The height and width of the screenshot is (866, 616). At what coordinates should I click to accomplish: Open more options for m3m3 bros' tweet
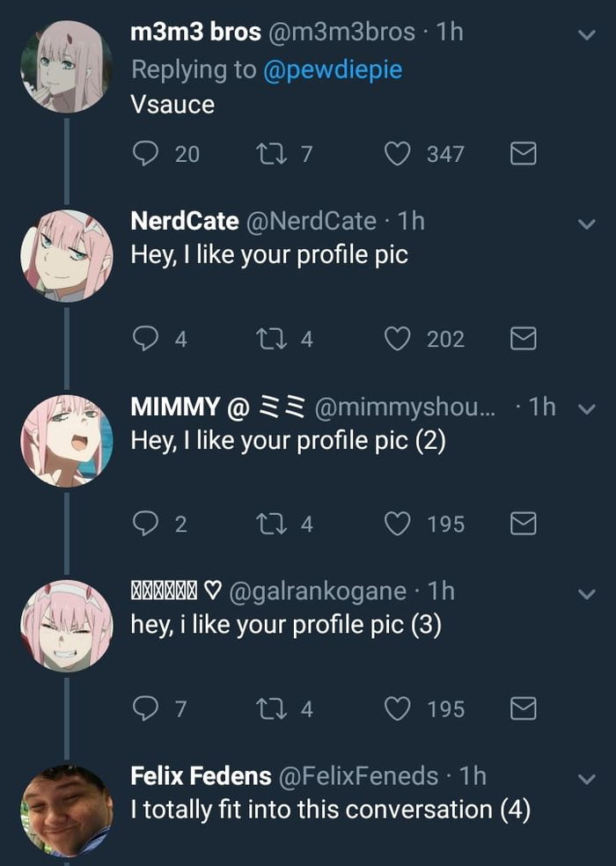(x=586, y=34)
